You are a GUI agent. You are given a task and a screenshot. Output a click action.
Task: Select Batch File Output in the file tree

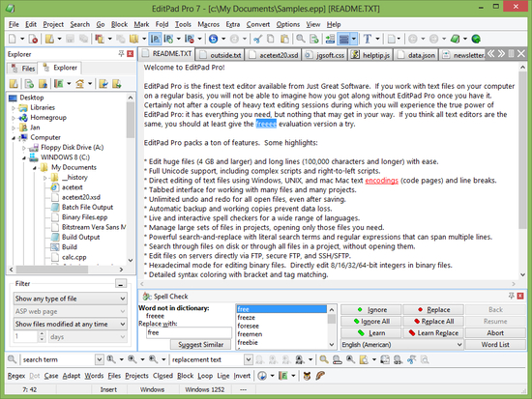click(x=87, y=207)
